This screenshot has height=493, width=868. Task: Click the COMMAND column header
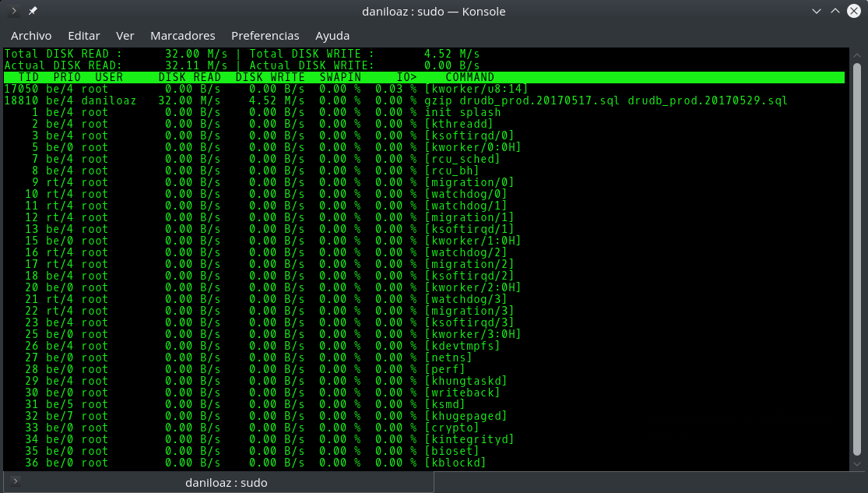(x=469, y=77)
